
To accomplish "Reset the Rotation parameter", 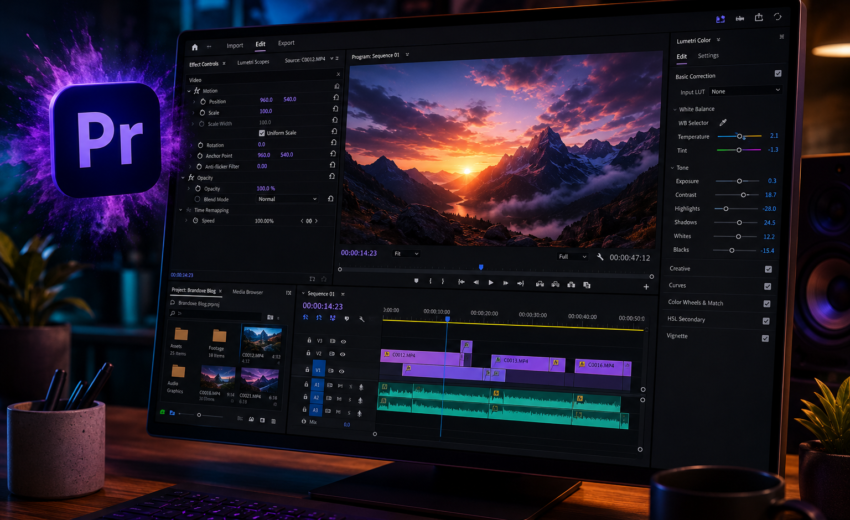I will 334,142.
